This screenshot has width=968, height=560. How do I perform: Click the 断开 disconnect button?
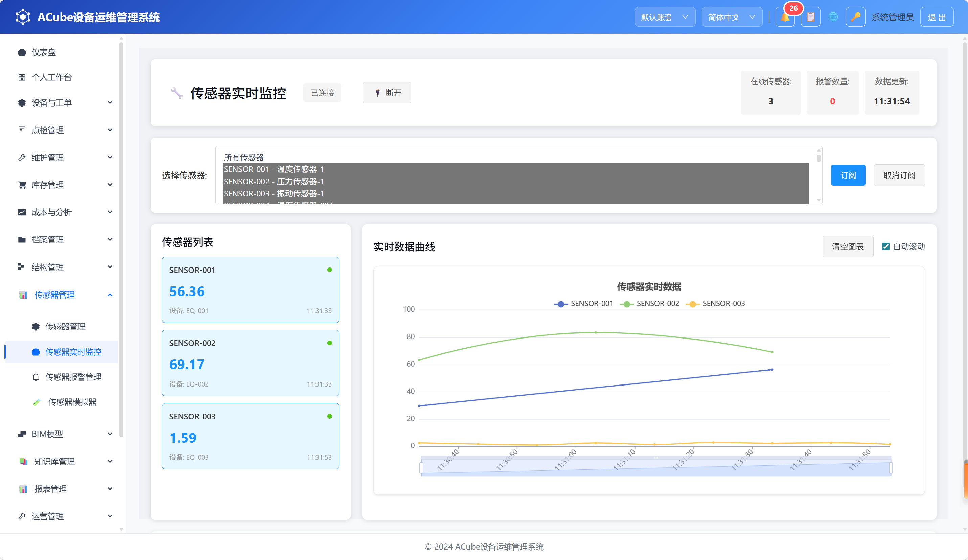(387, 93)
